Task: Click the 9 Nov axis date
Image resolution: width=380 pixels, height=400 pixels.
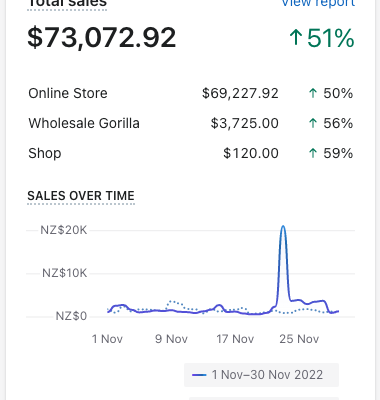Action: [171, 339]
